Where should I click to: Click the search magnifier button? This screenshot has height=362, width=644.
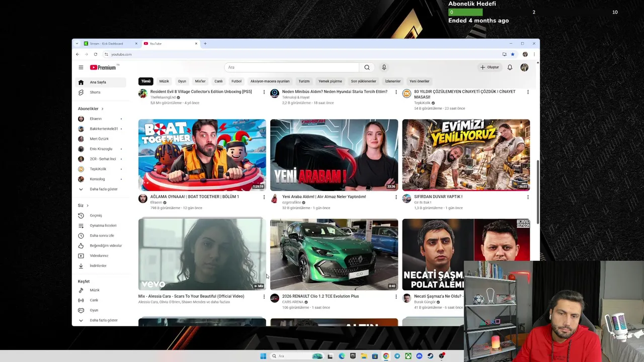367,67
